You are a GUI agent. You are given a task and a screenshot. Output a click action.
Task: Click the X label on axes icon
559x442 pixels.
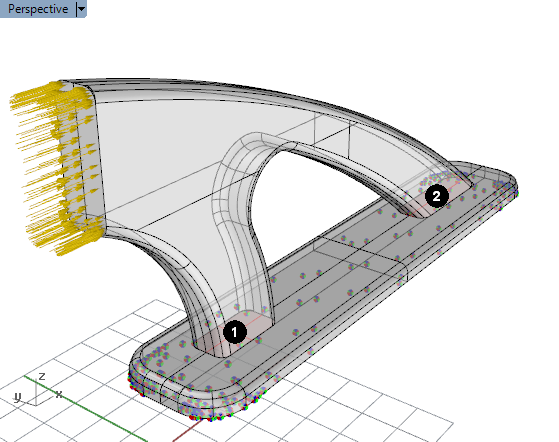(58, 394)
